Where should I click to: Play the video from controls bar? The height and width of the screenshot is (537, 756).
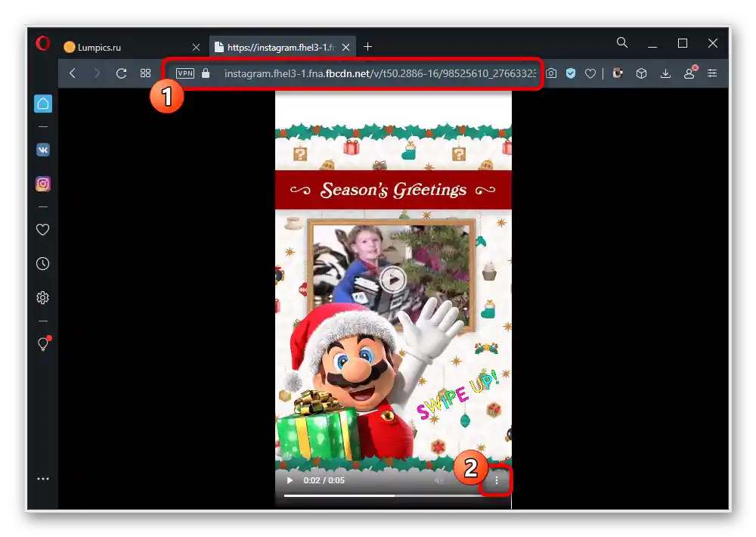click(290, 480)
